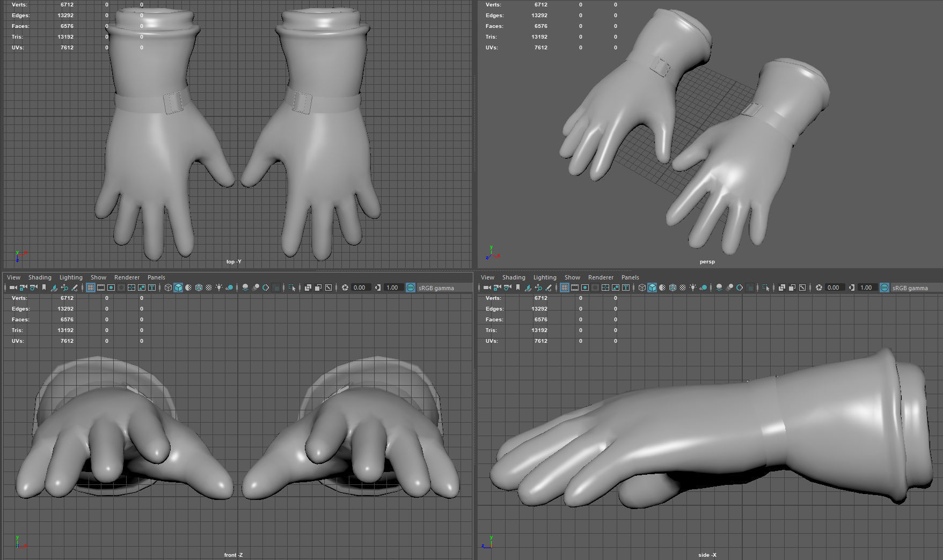The height and width of the screenshot is (560, 943).
Task: Open View menu in front -Z panel
Action: click(x=13, y=277)
